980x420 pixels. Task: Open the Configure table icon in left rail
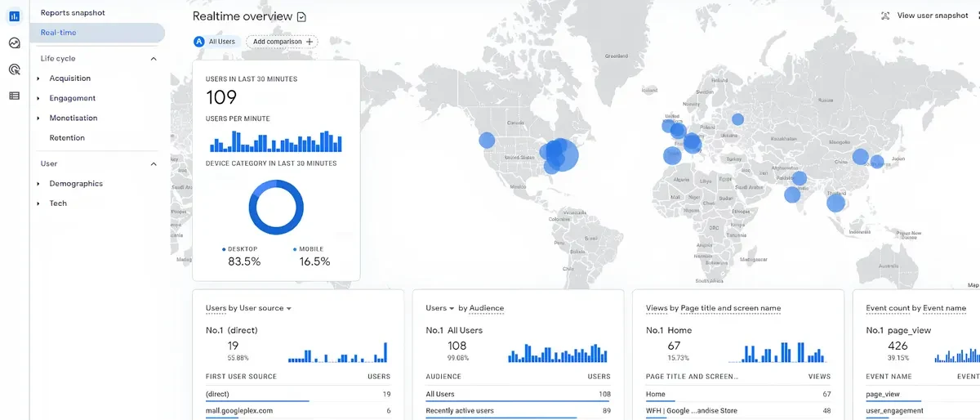15,96
